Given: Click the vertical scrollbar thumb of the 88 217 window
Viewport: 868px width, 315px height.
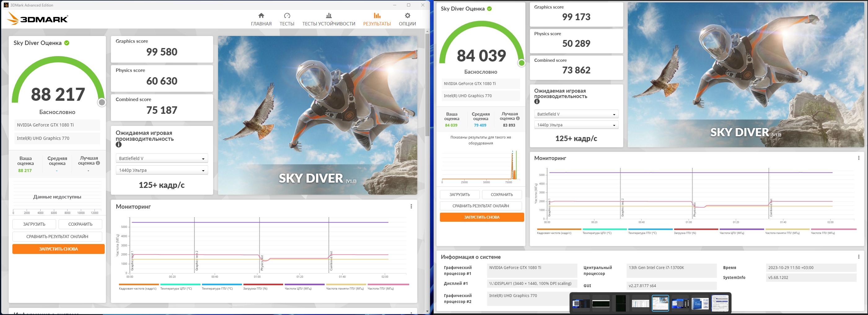Looking at the screenshot, I should [427, 84].
